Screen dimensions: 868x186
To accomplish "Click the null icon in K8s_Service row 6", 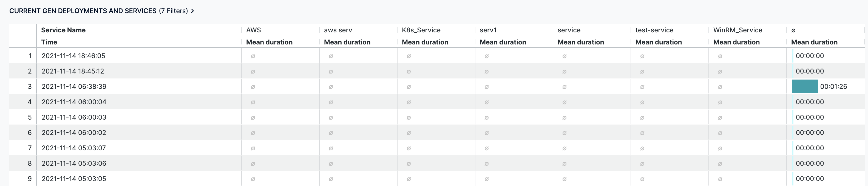I will tap(409, 133).
